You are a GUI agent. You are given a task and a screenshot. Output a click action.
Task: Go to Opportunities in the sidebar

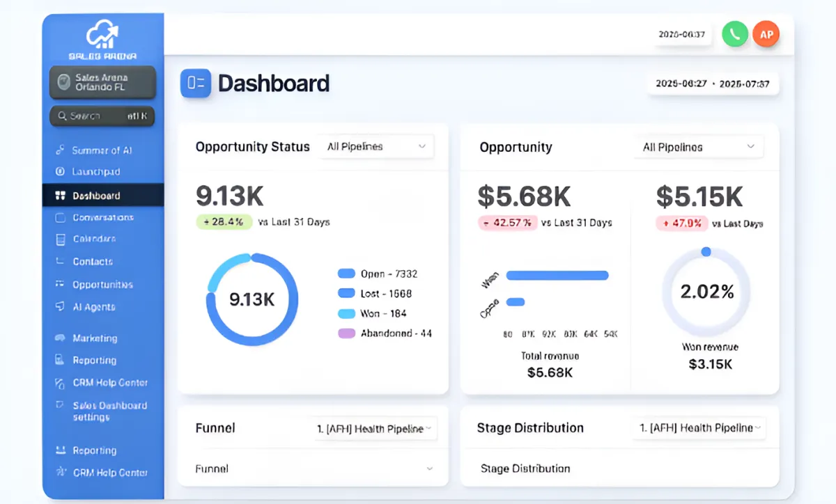tap(103, 285)
